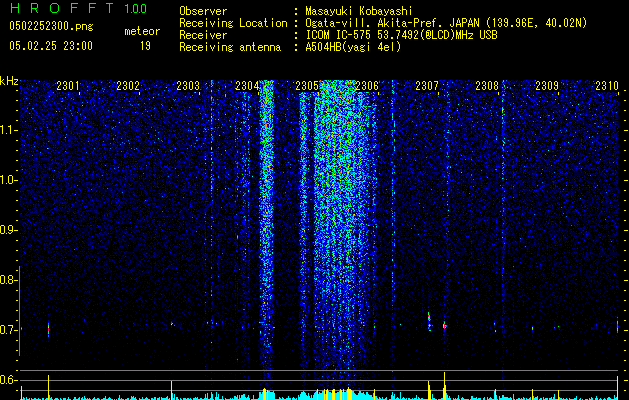Click the Observer label
Viewport: 629px width, 400px height.
click(x=203, y=11)
